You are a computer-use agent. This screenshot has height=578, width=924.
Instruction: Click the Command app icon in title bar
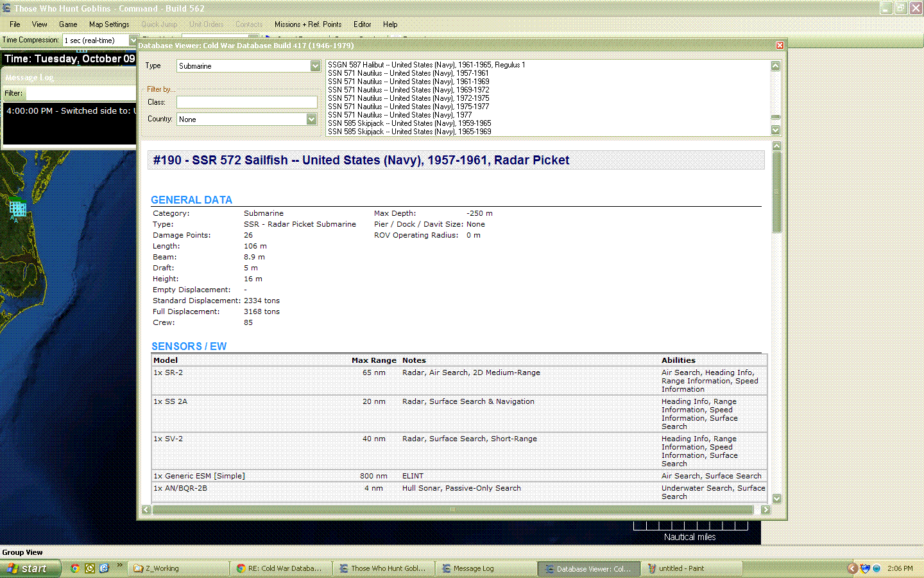[6, 8]
